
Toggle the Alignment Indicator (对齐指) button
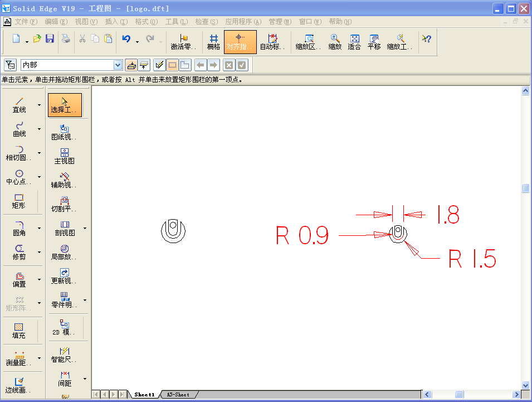click(240, 42)
